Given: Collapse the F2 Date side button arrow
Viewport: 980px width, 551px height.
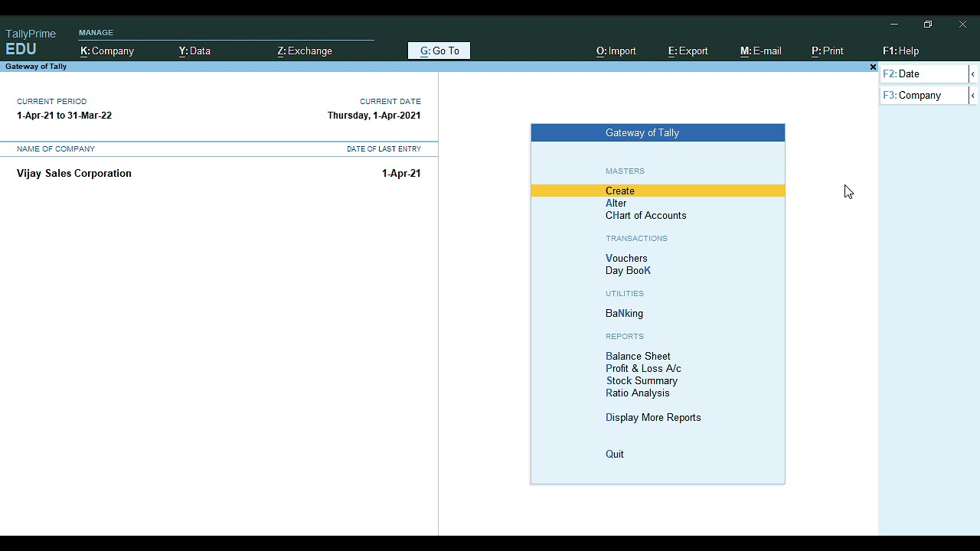Looking at the screenshot, I should tap(972, 74).
